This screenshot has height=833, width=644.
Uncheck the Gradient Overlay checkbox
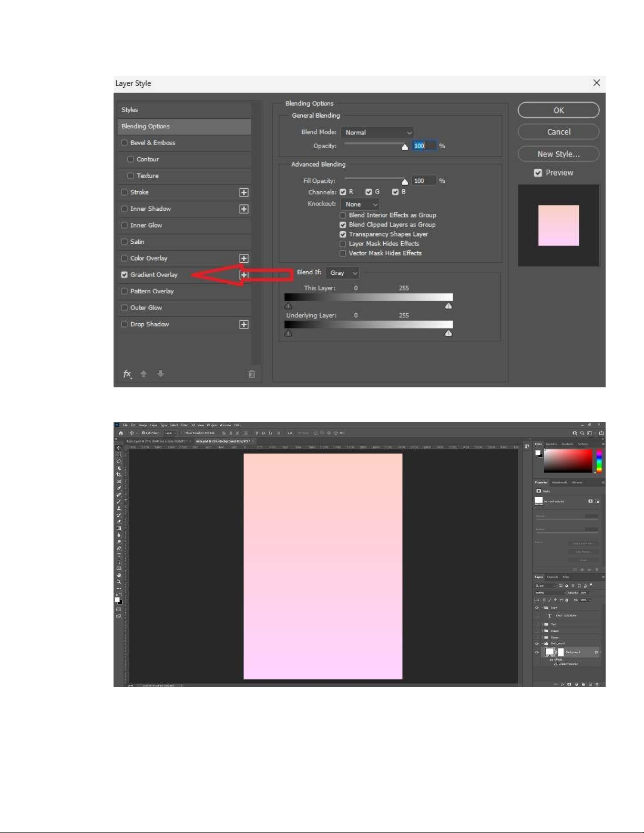125,275
